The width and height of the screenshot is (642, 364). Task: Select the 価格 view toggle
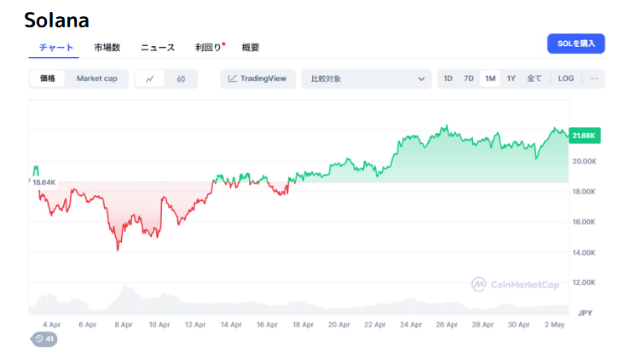click(48, 78)
